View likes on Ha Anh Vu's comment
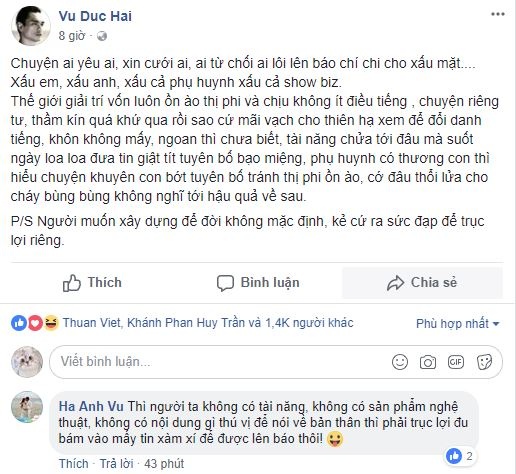Viewport: 516px width, 474px height. point(460,456)
